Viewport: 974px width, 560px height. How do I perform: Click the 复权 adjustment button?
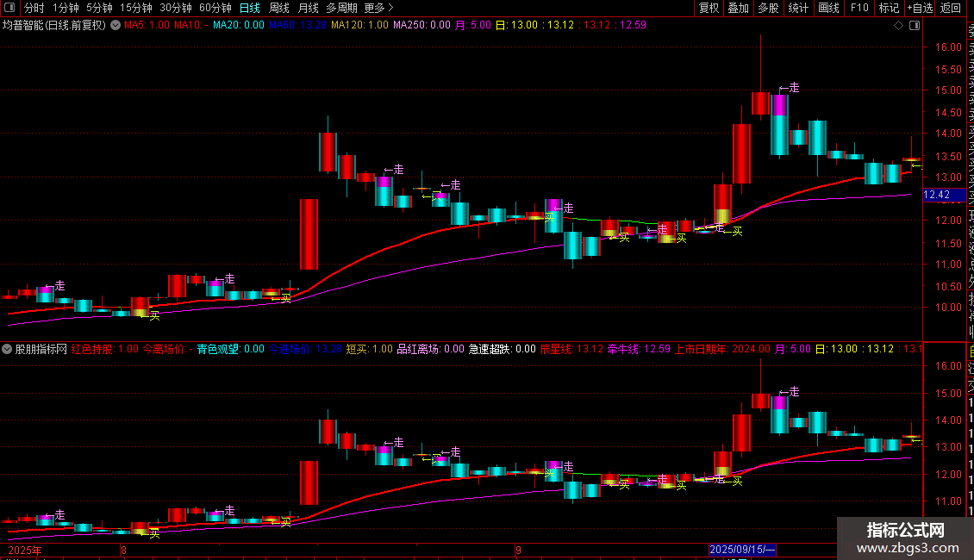(x=709, y=8)
